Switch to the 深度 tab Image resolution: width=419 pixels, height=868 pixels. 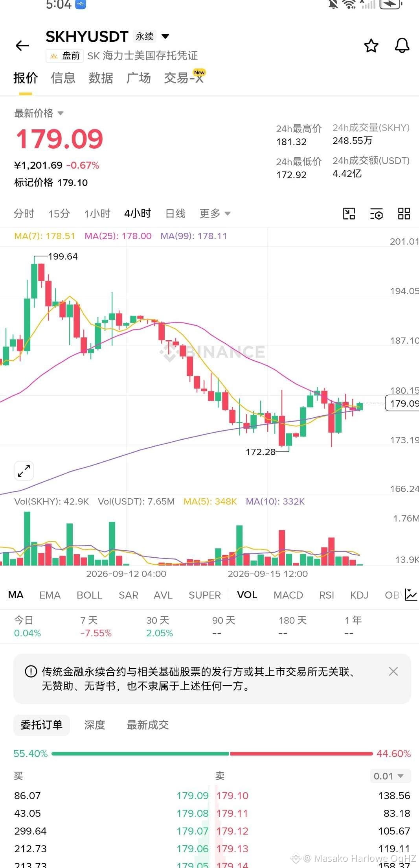coord(95,725)
